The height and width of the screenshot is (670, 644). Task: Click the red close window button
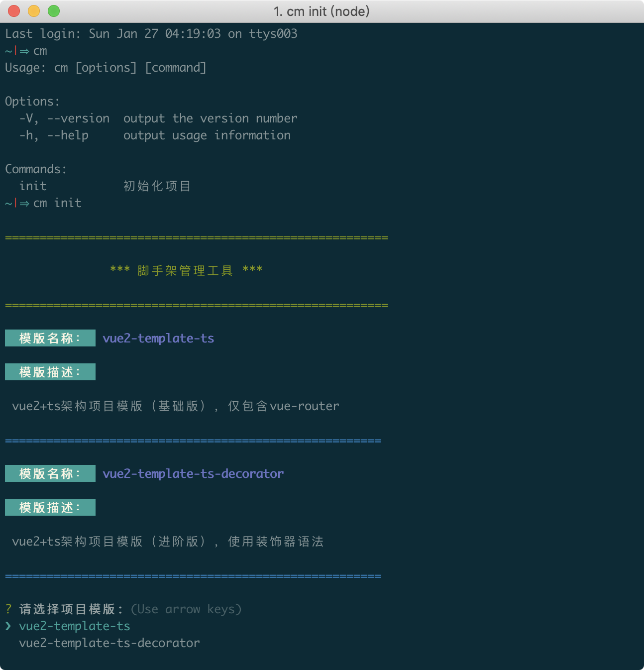[14, 11]
